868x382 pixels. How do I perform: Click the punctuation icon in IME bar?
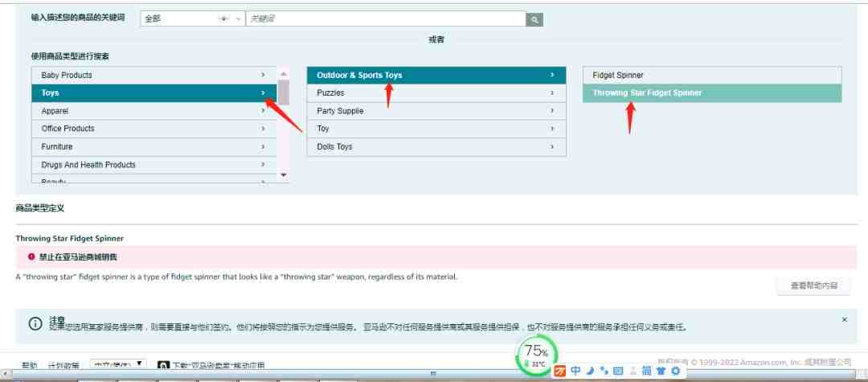click(x=604, y=371)
